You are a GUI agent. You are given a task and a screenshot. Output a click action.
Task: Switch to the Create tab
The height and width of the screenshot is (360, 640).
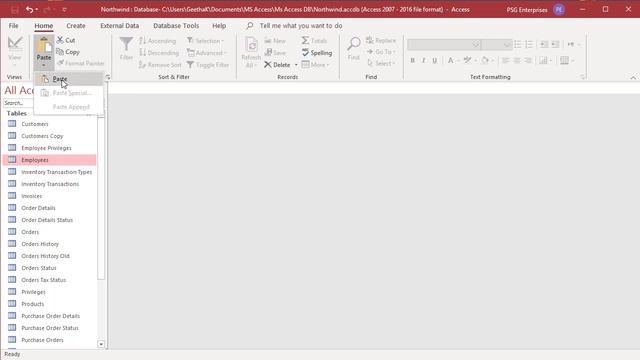[76, 26]
